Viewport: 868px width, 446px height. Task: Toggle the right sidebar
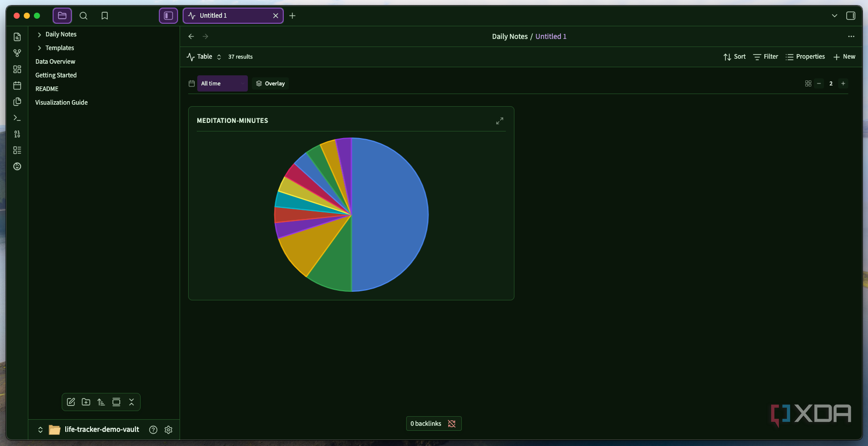(x=851, y=16)
